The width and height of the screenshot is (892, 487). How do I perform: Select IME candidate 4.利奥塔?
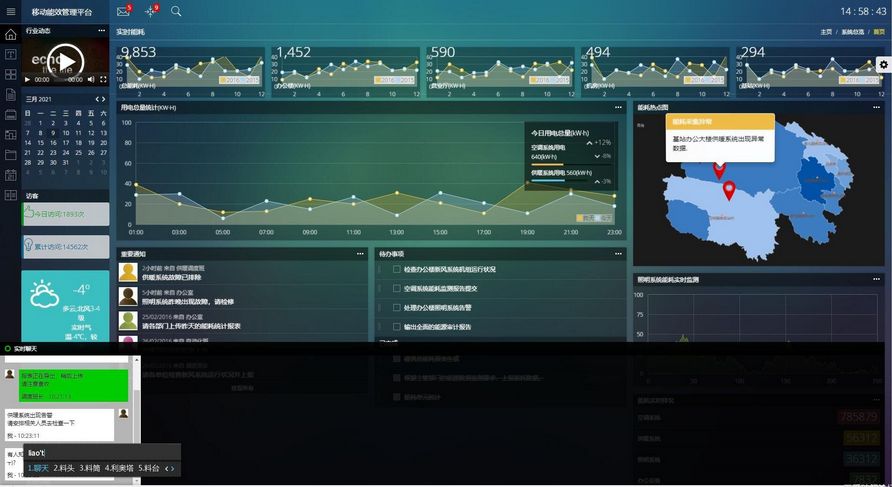tap(119, 468)
